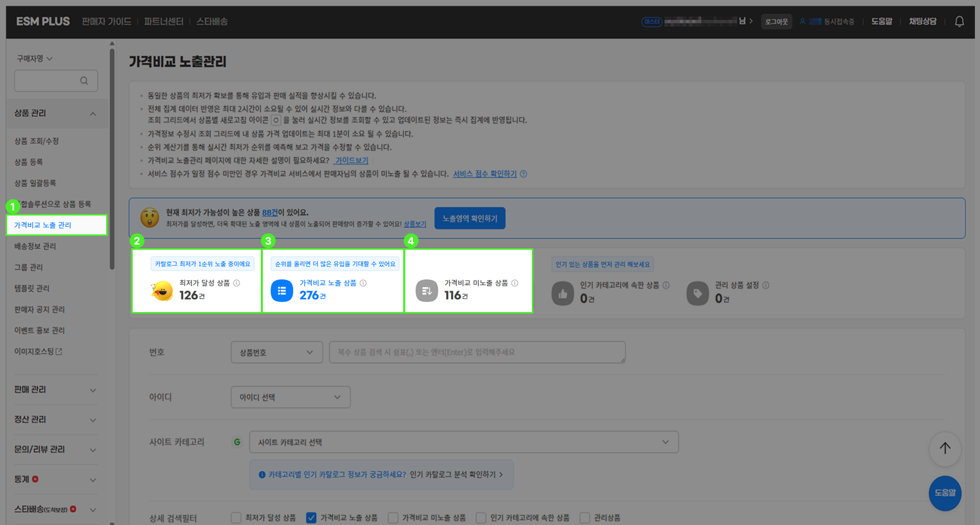Click the sidebar buyer name search field

coord(56,81)
